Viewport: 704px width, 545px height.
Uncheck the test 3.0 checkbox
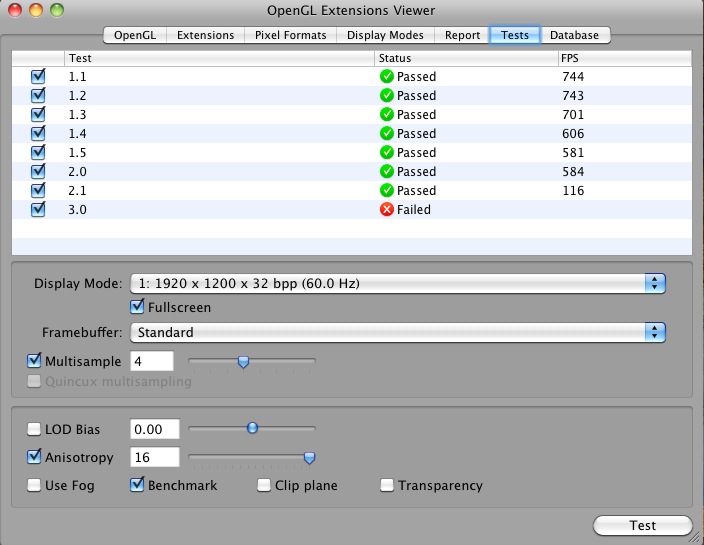coord(38,209)
